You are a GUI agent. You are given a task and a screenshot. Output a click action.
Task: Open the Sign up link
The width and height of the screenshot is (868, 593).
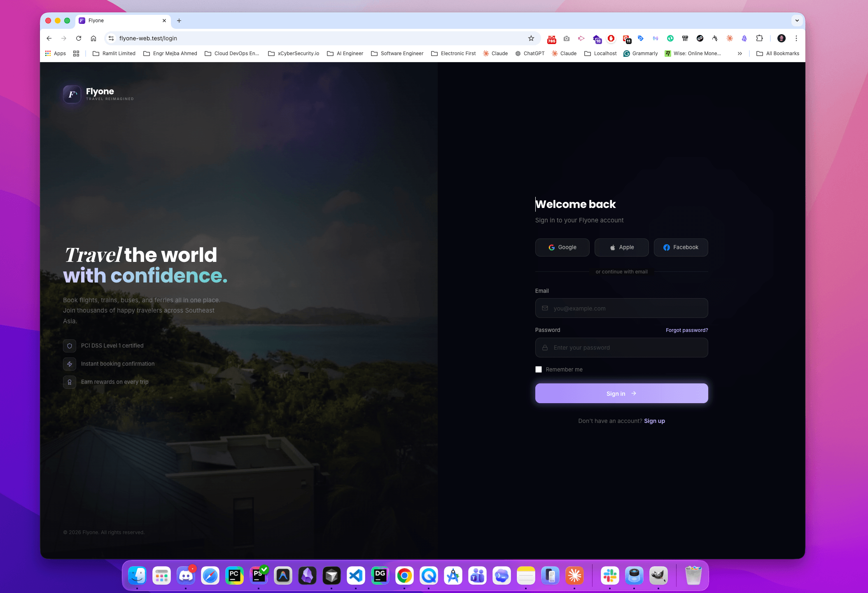[654, 421]
